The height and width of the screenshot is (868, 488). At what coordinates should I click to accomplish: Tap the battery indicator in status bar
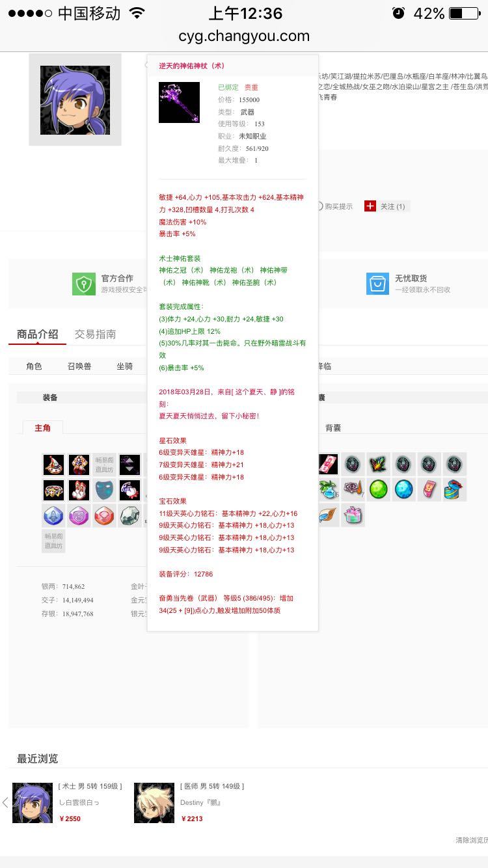(465, 13)
